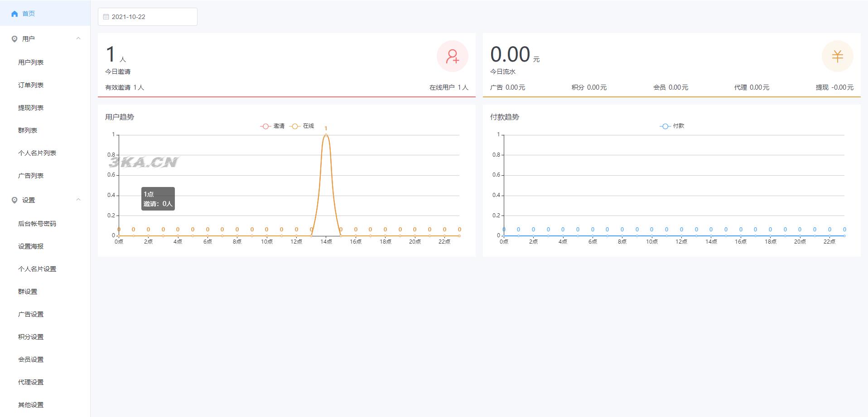Screen dimensions: 868x417
Task: Collapse the 用户 menu section arrow
Action: pos(78,38)
